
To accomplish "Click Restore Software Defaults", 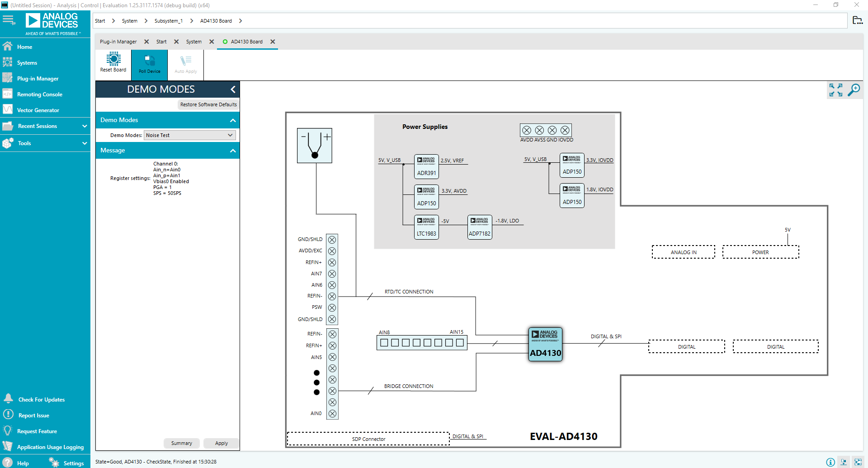I will pos(208,104).
